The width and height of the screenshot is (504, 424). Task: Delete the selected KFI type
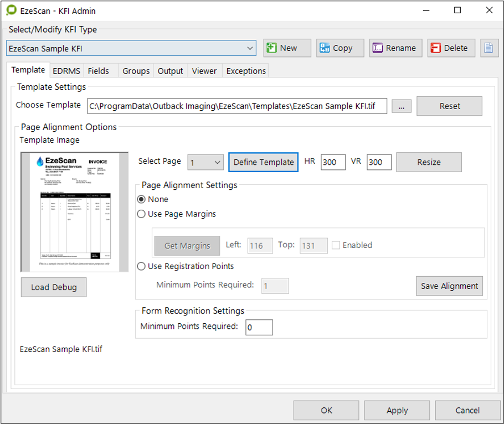click(x=451, y=48)
